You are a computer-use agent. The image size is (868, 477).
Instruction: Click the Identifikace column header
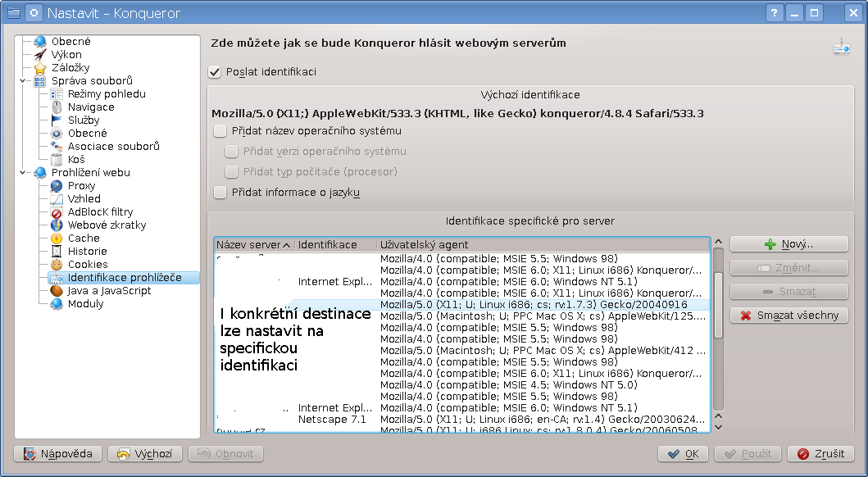tap(335, 245)
